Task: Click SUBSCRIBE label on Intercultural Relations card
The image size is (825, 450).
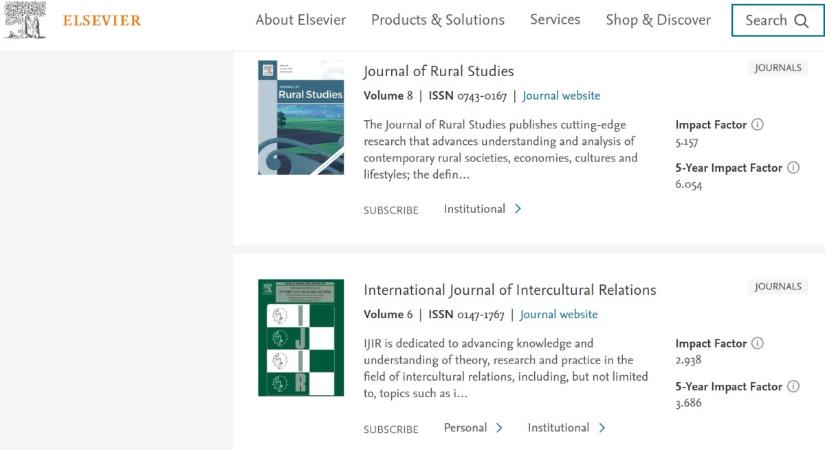Action: click(391, 429)
